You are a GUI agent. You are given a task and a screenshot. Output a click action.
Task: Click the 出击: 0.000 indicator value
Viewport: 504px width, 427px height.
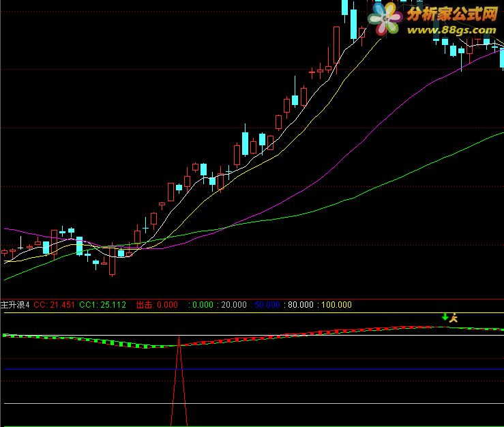click(157, 304)
